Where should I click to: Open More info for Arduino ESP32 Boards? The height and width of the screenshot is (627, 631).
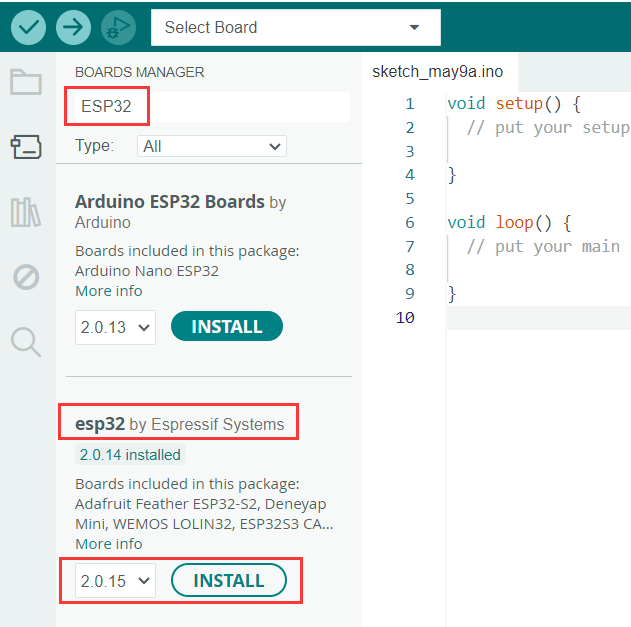pyautogui.click(x=109, y=291)
